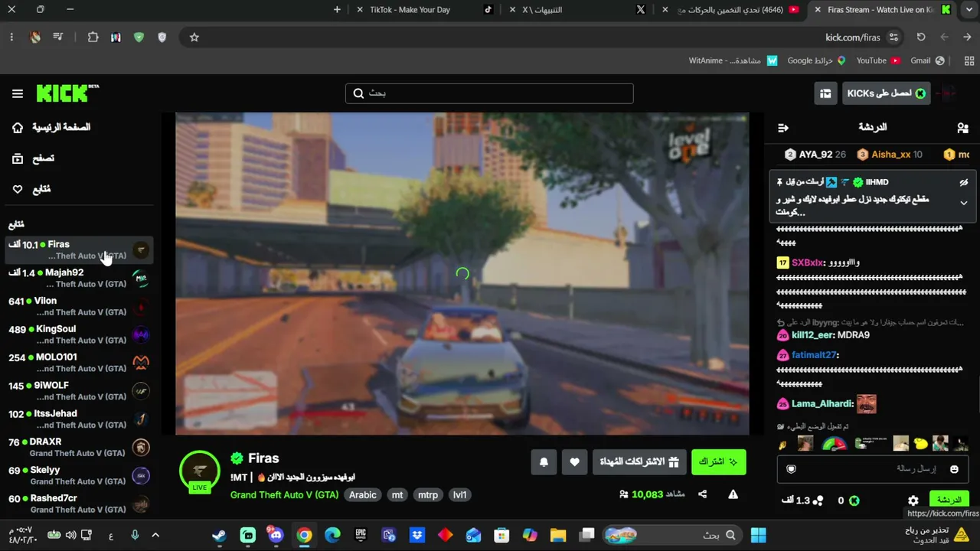The height and width of the screenshot is (551, 980).
Task: Click the green K Kicks balance icon
Action: [x=854, y=500]
